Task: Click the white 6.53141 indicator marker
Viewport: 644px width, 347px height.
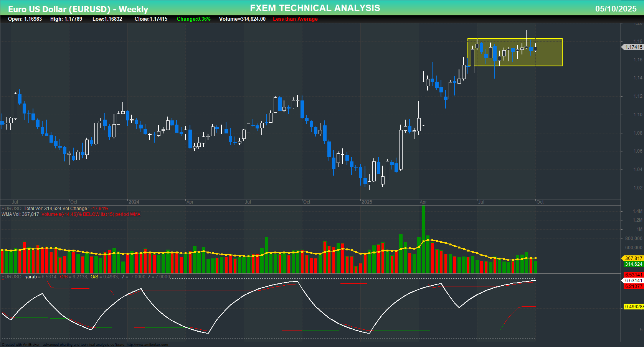Action: tap(633, 280)
